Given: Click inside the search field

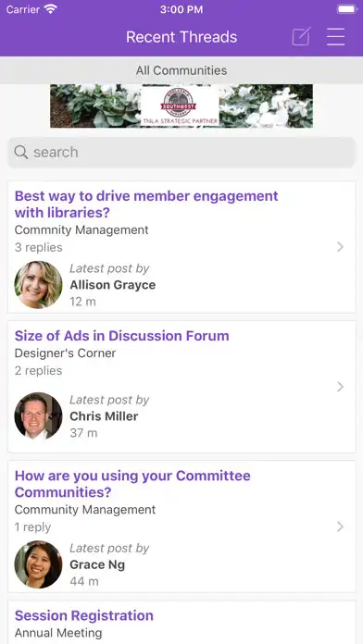Looking at the screenshot, I should point(181,153).
